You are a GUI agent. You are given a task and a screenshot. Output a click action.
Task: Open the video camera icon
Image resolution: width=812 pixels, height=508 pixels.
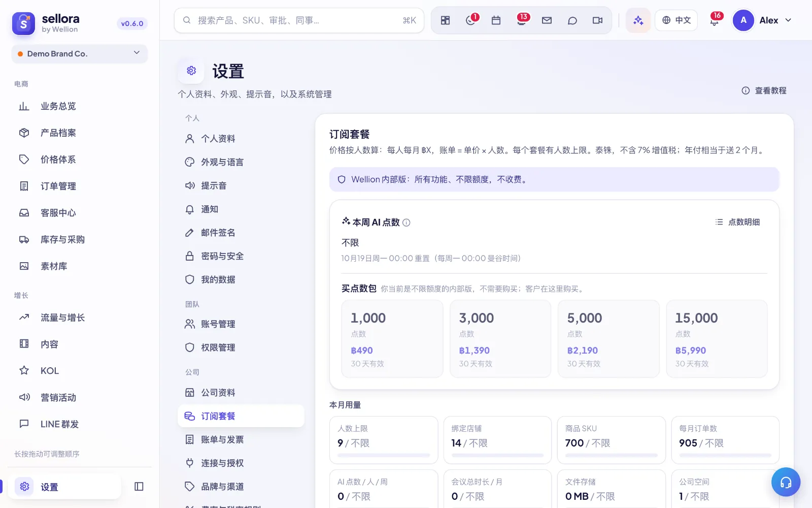pyautogui.click(x=597, y=20)
